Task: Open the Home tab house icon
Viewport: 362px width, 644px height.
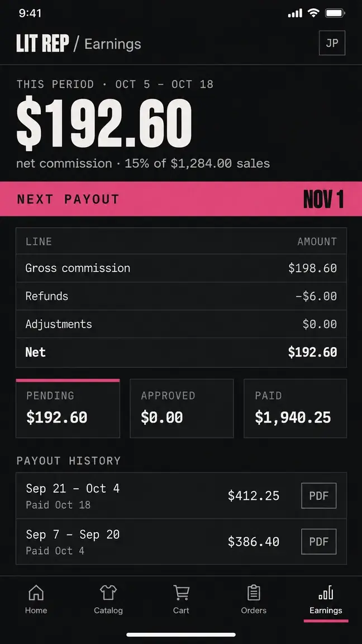Action: click(x=36, y=593)
